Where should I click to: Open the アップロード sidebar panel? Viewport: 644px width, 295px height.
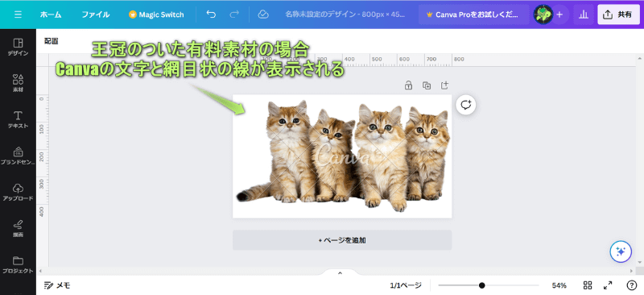18,192
